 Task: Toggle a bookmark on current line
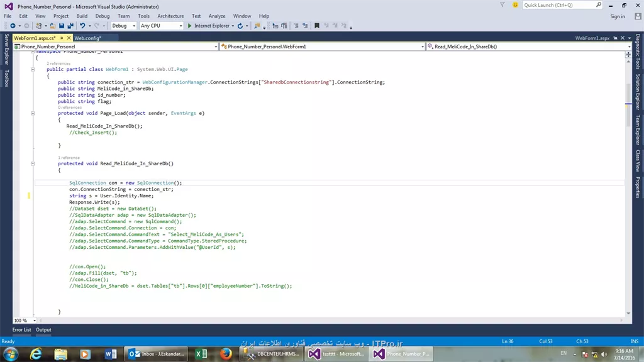(x=317, y=26)
